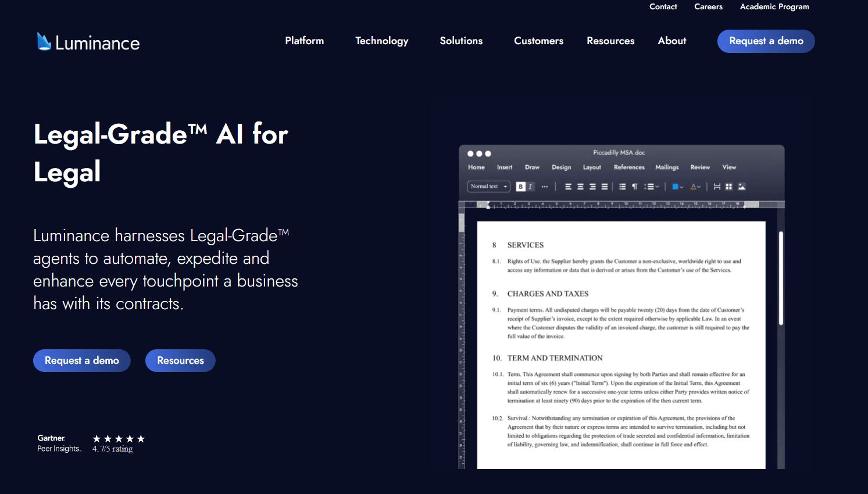Open Solutions navigation menu

tap(461, 41)
